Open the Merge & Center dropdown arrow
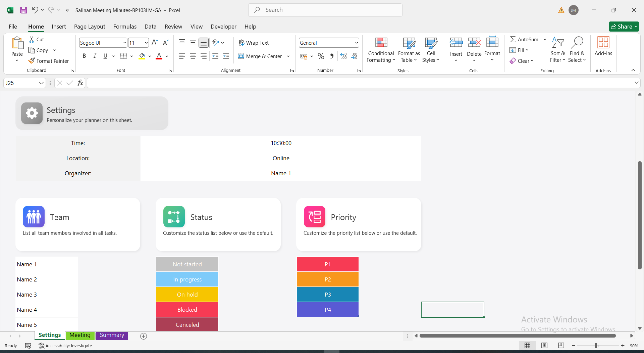 click(x=288, y=56)
